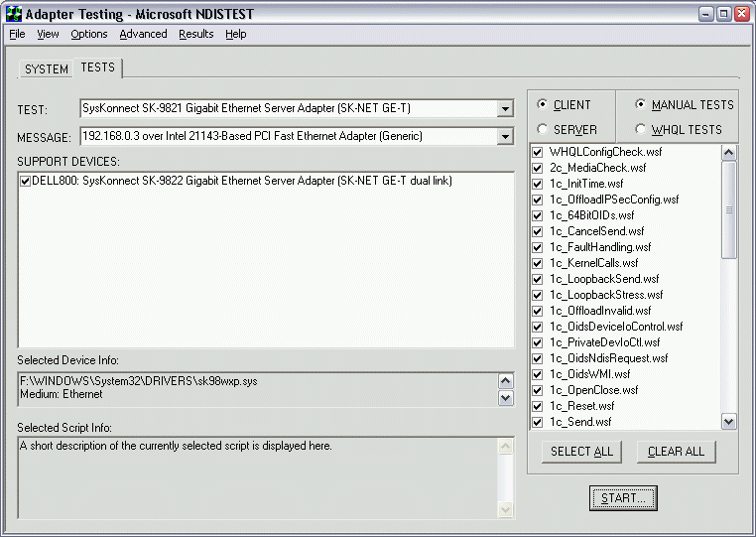Toggle 1c_CancelSend.wsf checkbox
Image resolution: width=756 pixels, height=537 pixels.
point(537,232)
